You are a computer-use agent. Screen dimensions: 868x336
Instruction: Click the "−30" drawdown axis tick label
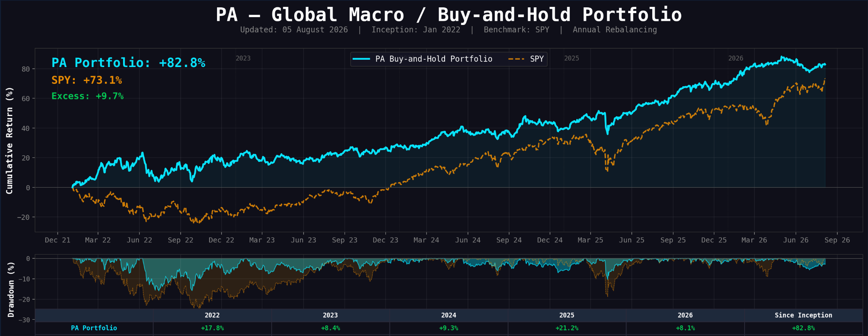(x=23, y=320)
